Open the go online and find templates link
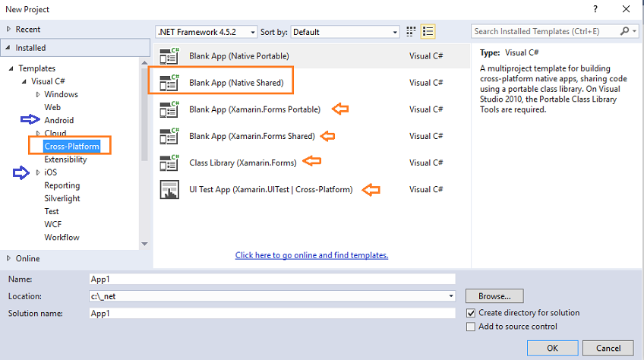 point(311,255)
